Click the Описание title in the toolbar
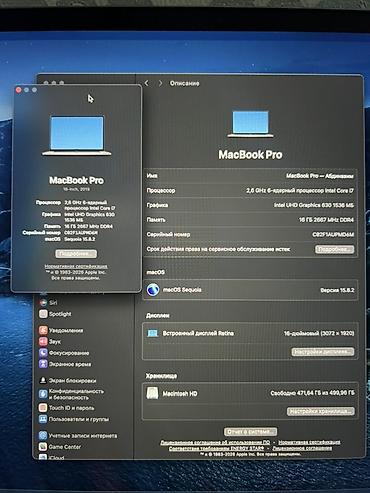This screenshot has width=370, height=493. 185,83
